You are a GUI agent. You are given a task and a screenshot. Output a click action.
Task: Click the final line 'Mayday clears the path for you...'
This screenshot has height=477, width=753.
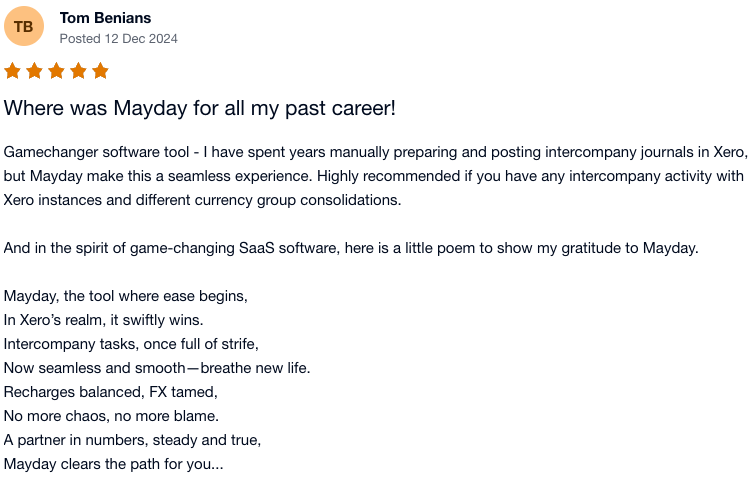pos(114,464)
